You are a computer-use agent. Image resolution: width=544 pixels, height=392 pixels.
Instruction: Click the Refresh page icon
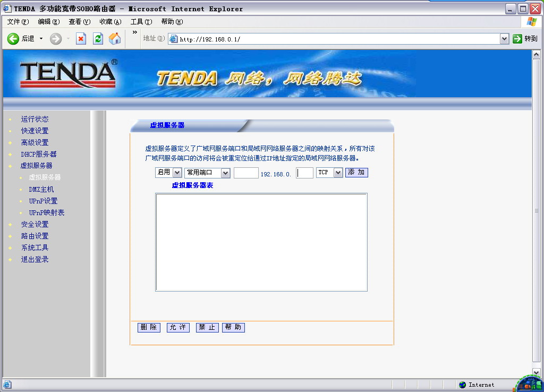tap(98, 38)
